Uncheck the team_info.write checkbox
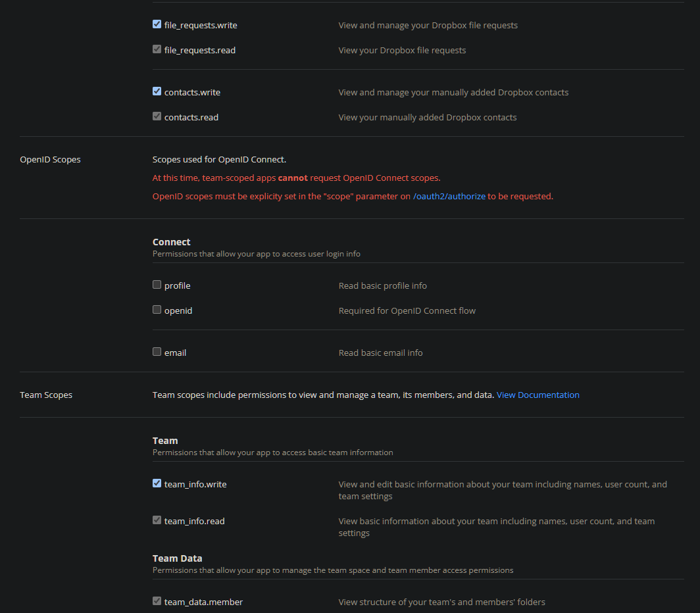Screen dimensions: 700x613 point(157,483)
